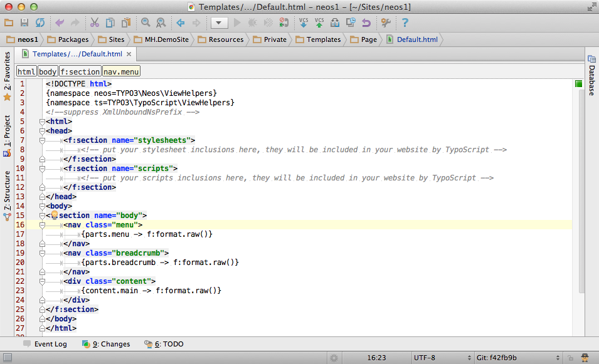
Task: Select Packages in the navigation bar
Action: click(x=68, y=39)
